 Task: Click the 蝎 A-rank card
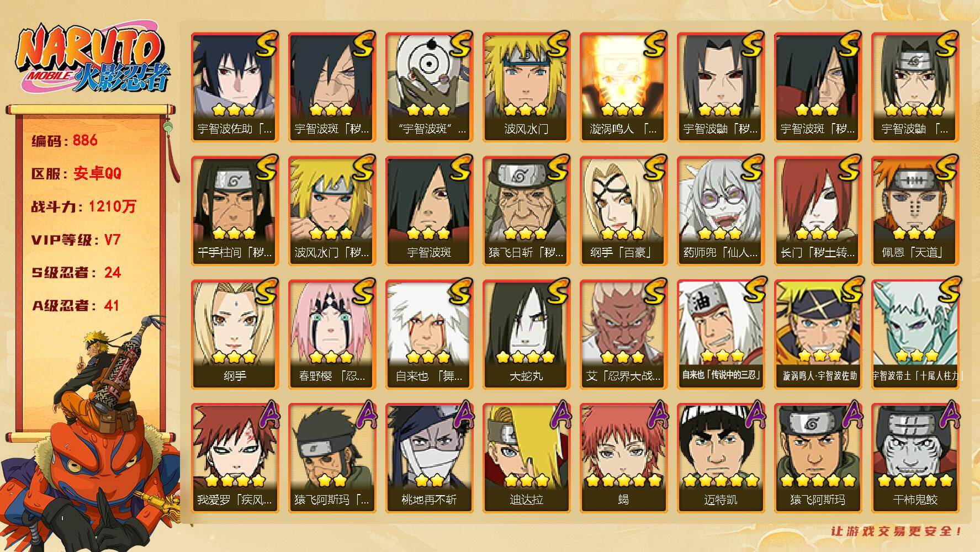click(x=623, y=458)
